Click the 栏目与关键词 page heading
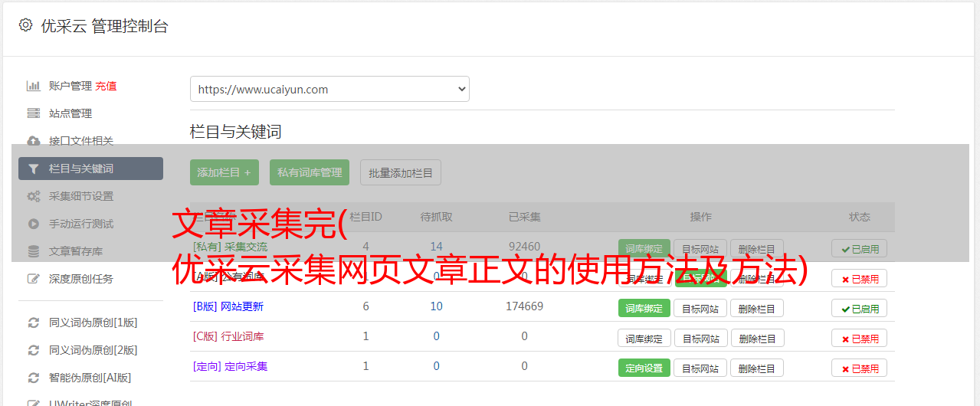 236,132
